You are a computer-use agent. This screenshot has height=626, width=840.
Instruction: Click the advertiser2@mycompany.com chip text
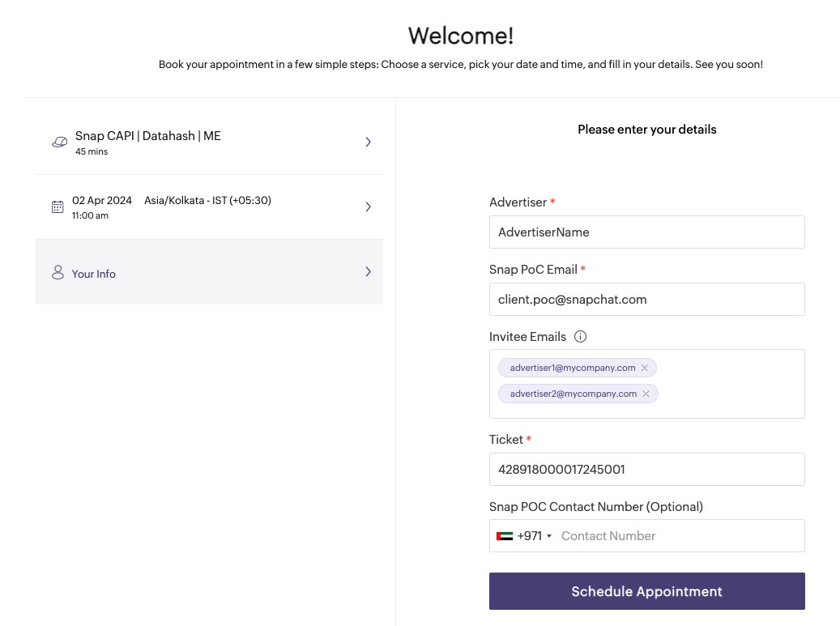[x=574, y=394]
